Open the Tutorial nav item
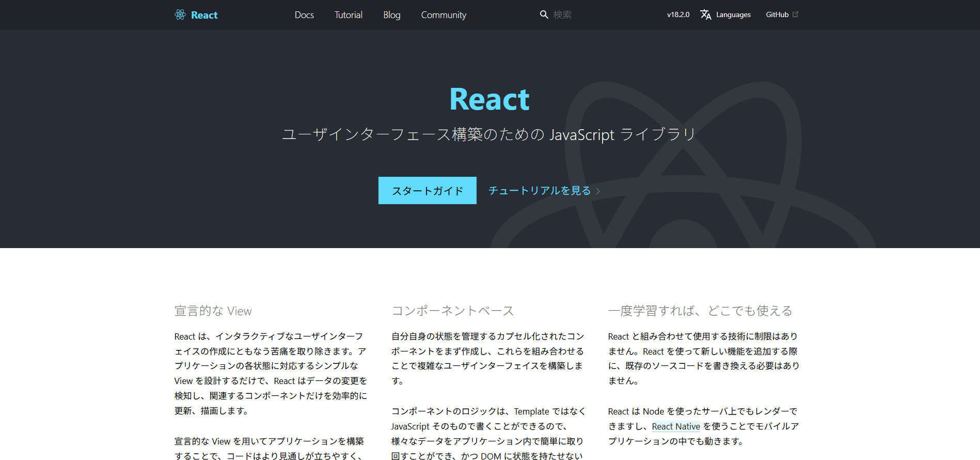The height and width of the screenshot is (460, 980). 349,15
